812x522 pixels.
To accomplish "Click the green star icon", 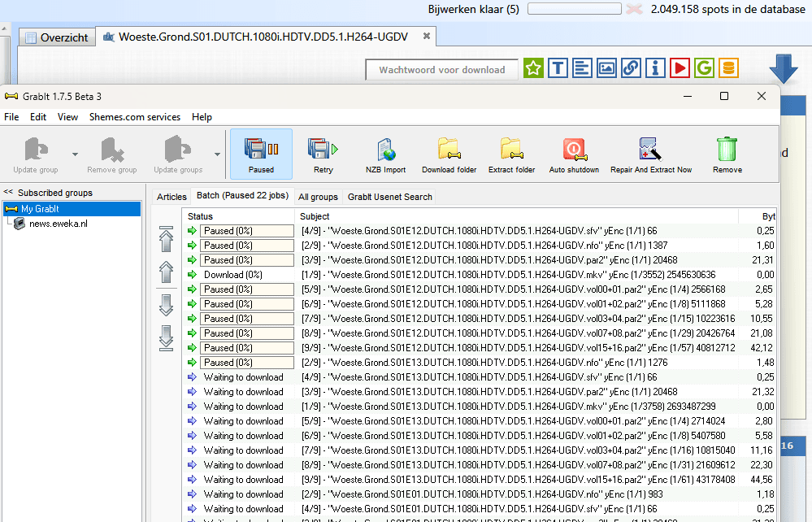I will coord(533,68).
